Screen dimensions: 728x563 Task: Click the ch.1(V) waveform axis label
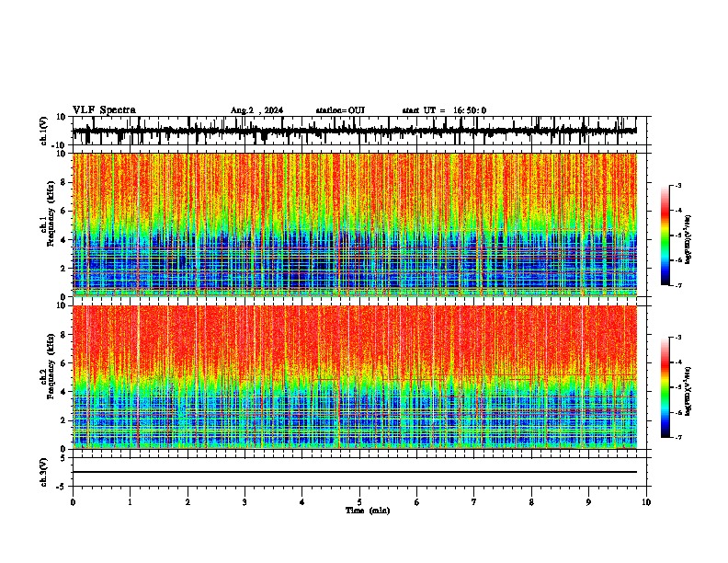click(x=44, y=131)
